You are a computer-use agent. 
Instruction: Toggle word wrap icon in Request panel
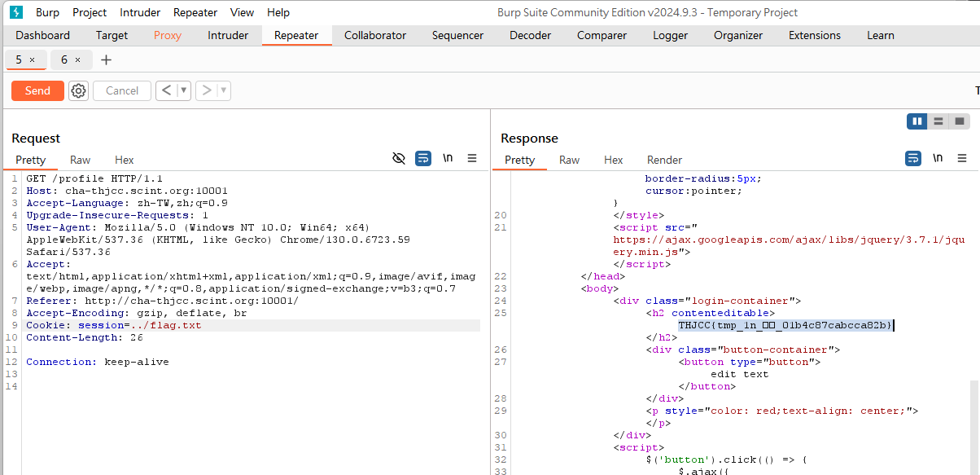click(423, 159)
